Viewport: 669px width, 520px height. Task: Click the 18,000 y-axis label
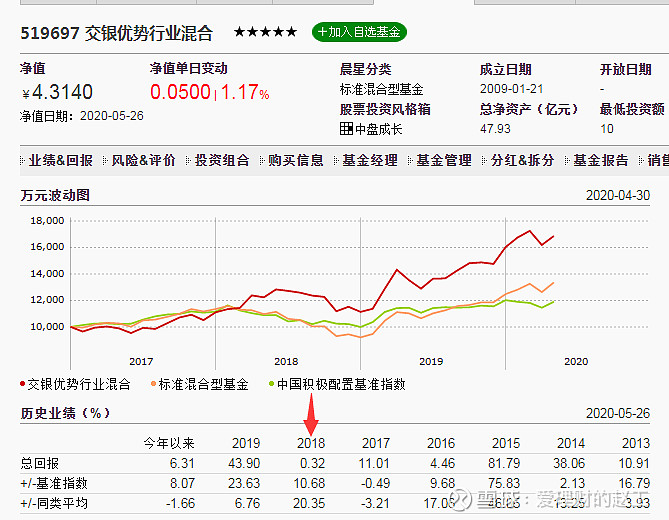47,221
